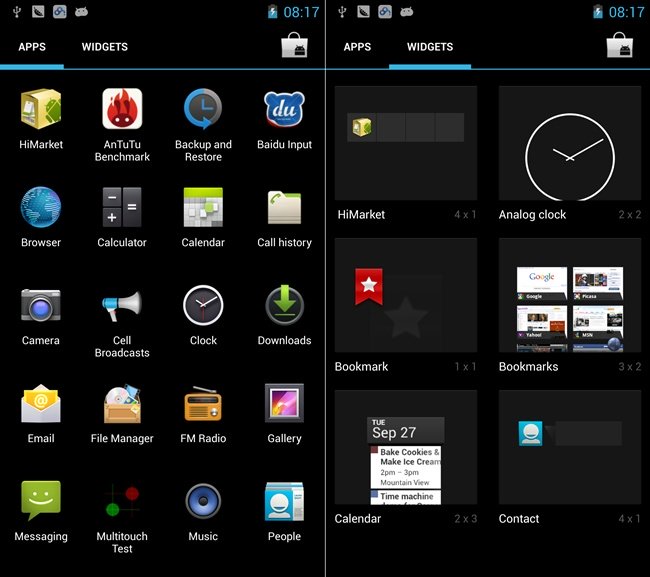Switch to WIDGETS tab on apps screen
Image resolution: width=650 pixels, height=577 pixels.
104,47
